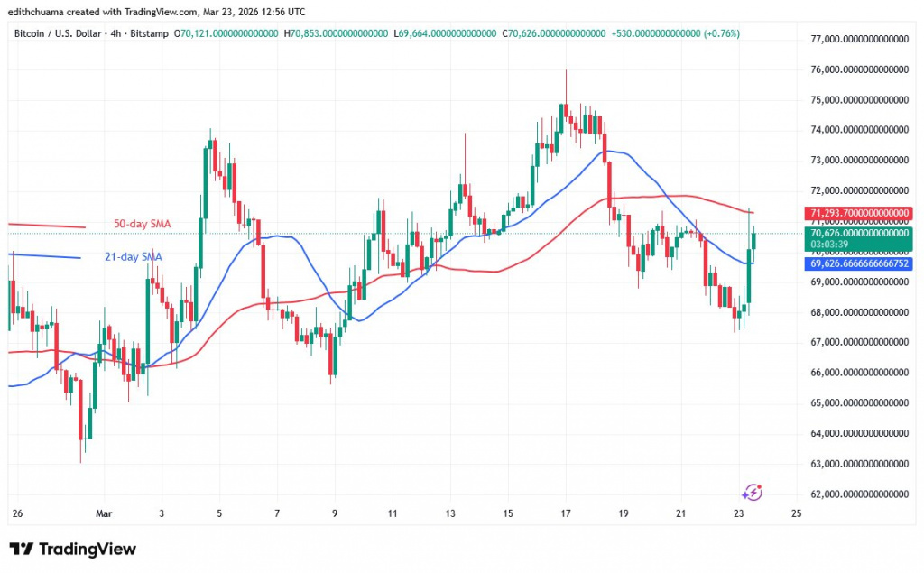Click the purple sparkle next to the lightning icon
The width and height of the screenshot is (924, 573).
point(745,494)
